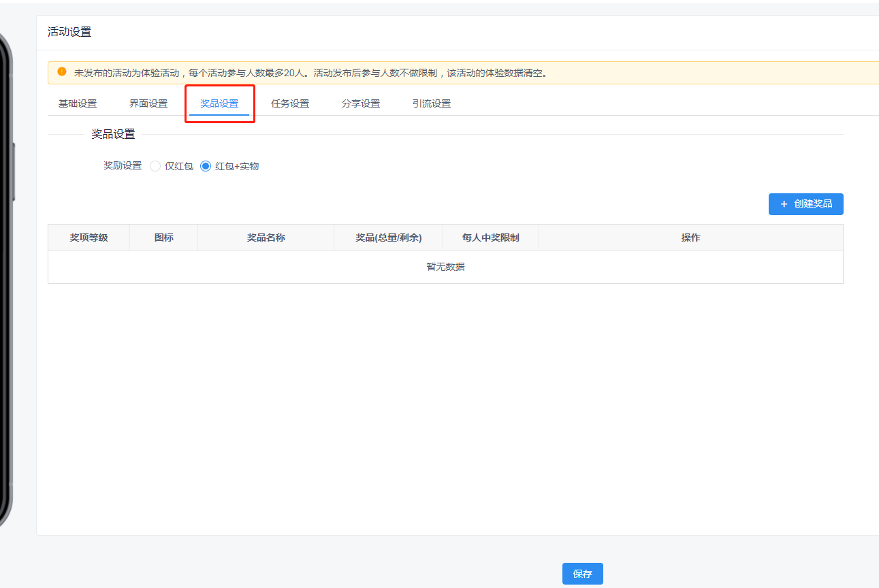Switch to the 界面设置 tab
Screen dimensions: 879x588
[148, 103]
